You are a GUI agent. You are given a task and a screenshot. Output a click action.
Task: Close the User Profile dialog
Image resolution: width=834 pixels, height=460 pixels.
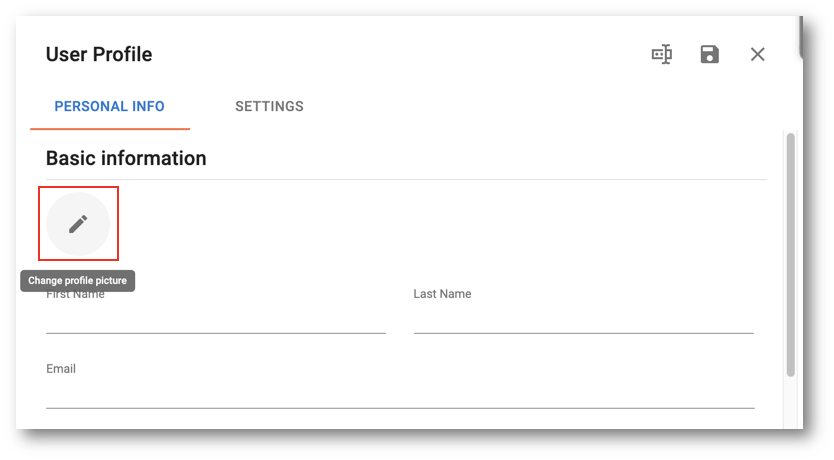click(x=757, y=54)
